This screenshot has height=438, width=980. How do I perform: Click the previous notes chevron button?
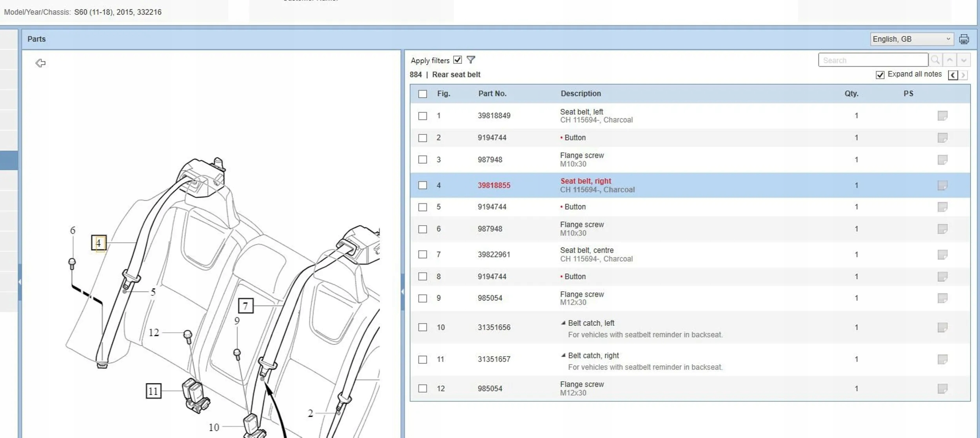953,75
